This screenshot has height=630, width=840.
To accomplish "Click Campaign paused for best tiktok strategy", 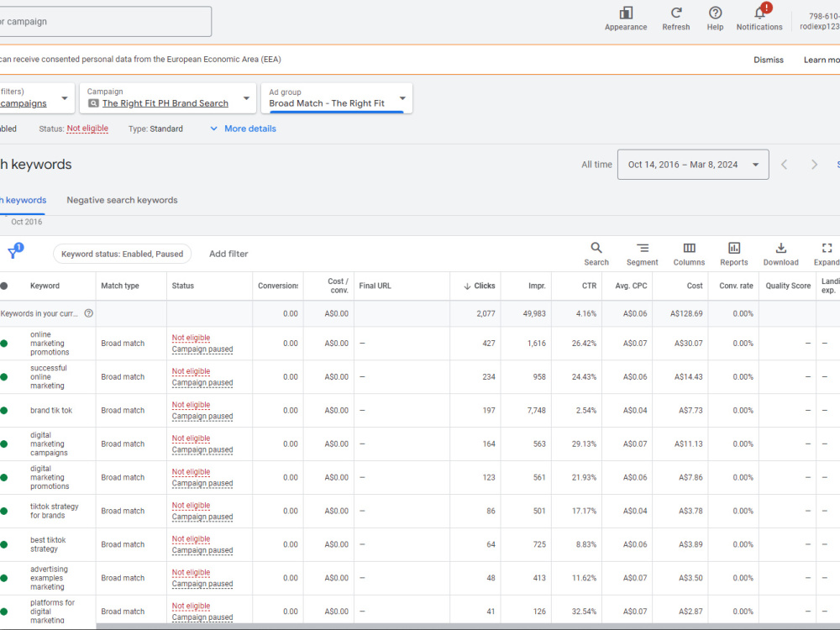I will point(202,550).
